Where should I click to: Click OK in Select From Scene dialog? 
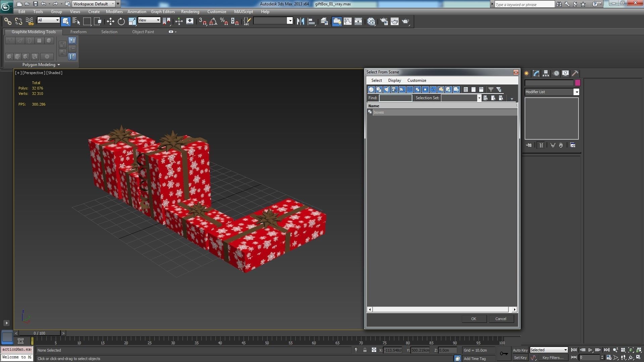click(474, 319)
